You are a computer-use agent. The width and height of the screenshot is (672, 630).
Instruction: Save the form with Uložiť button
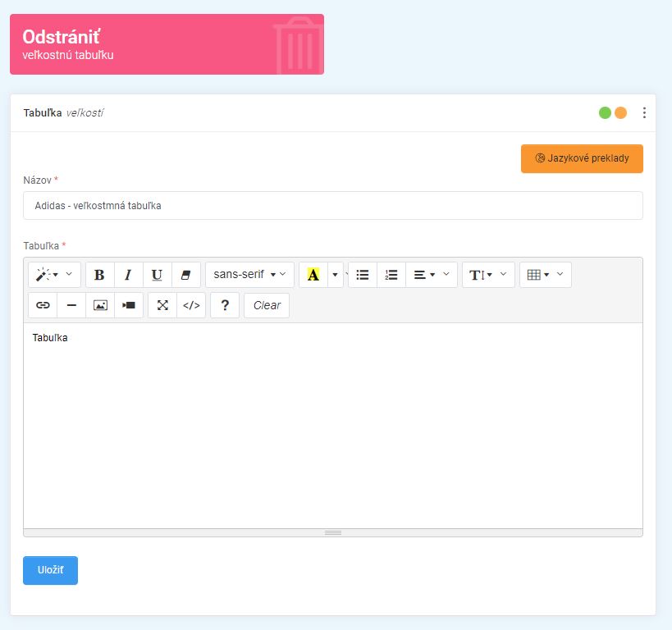click(50, 571)
